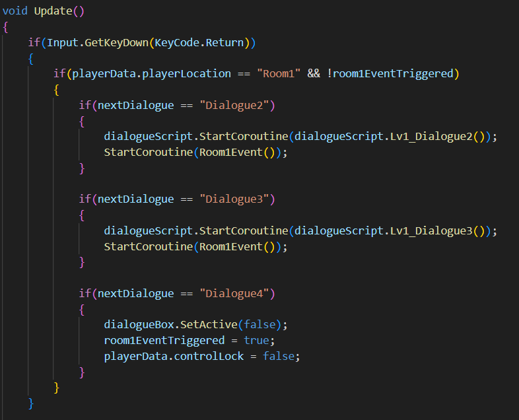Viewport: 519px width, 420px height.
Task: Click the "Room1" string literal
Action: 280,74
